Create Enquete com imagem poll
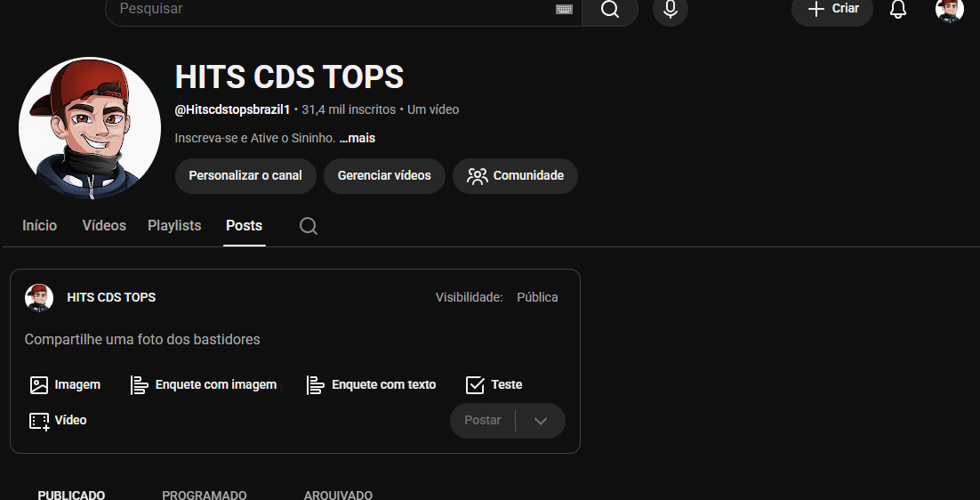This screenshot has width=980, height=500. click(204, 385)
